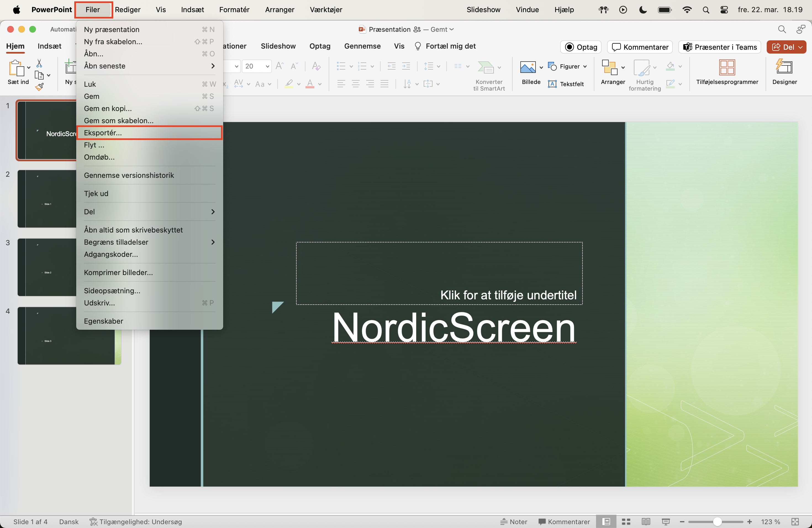Viewport: 812px width, 528px height.
Task: Open the font color dropdown arrow
Action: click(320, 84)
